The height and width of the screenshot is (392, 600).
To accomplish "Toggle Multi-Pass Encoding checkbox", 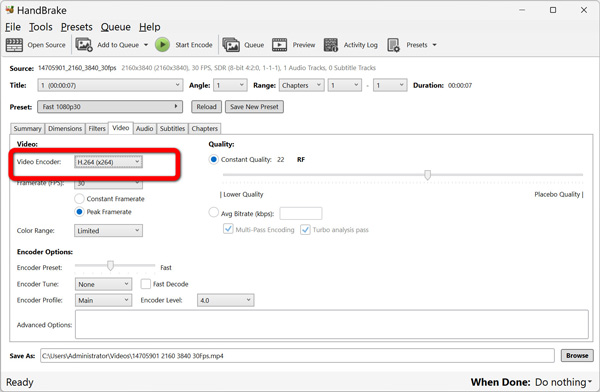I will tap(228, 229).
